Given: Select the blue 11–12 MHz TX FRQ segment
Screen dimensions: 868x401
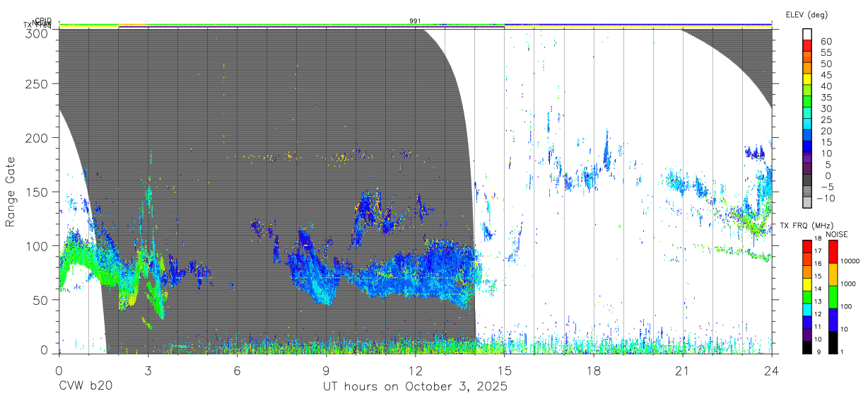Looking at the screenshot, I should [x=807, y=322].
